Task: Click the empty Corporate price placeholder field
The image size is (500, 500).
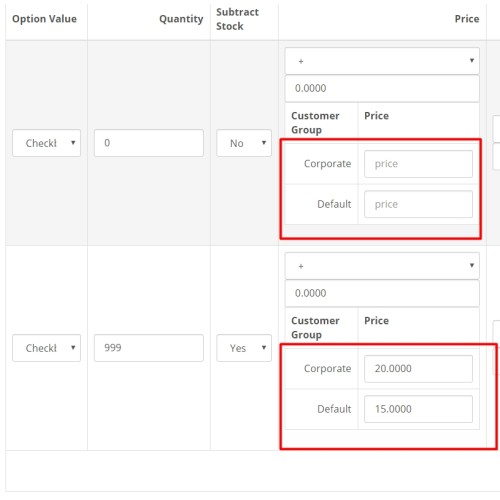Action: [418, 164]
